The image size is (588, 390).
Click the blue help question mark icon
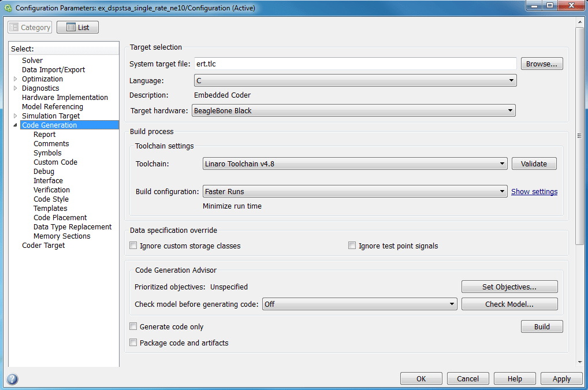tap(12, 379)
